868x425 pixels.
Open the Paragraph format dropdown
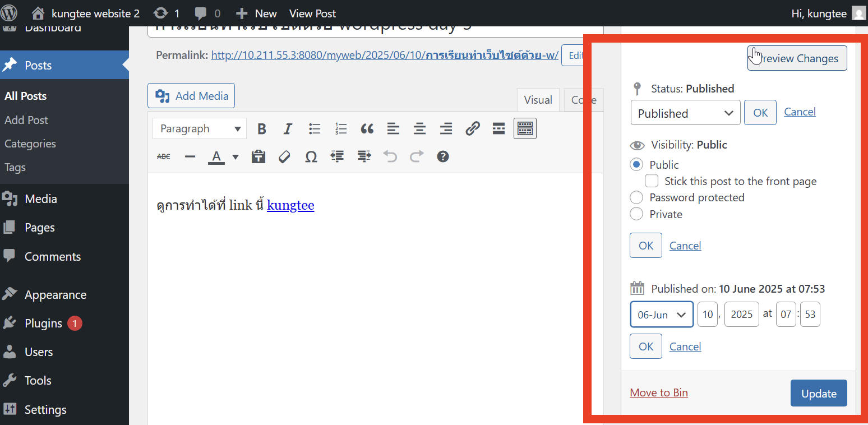tap(199, 129)
